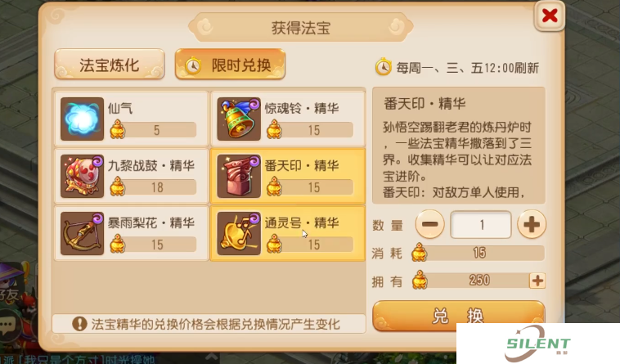620x364 pixels.
Task: Decrease quantity with the minus button
Action: (x=429, y=224)
